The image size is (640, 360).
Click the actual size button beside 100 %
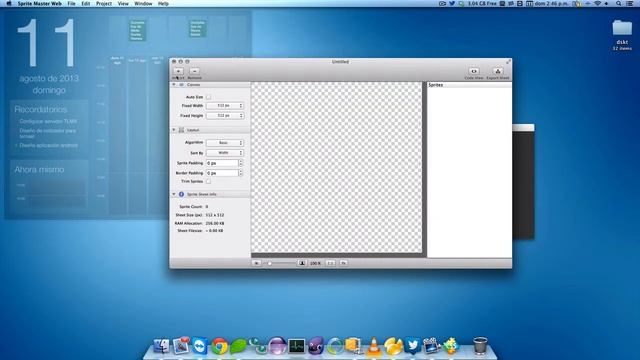click(331, 263)
